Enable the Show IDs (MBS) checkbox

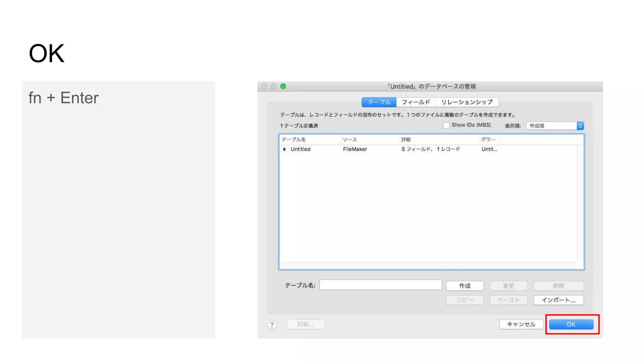point(446,125)
